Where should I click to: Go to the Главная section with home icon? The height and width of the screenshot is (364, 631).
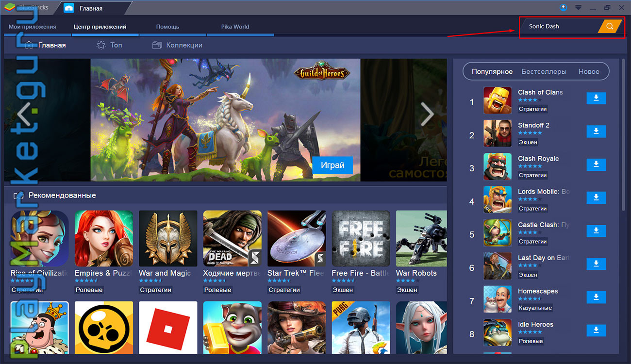[x=45, y=45]
